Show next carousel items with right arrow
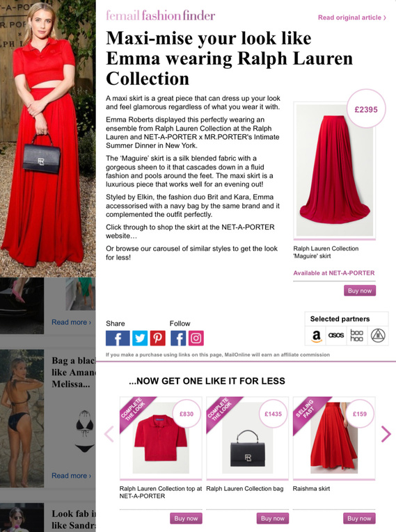This screenshot has height=532, width=396. click(386, 434)
